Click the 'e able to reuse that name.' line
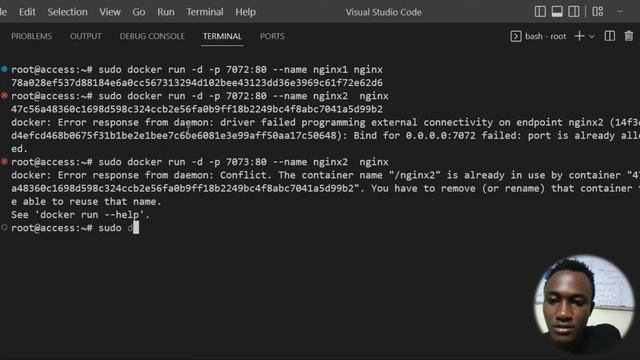This screenshot has height=360, width=640. [86, 202]
